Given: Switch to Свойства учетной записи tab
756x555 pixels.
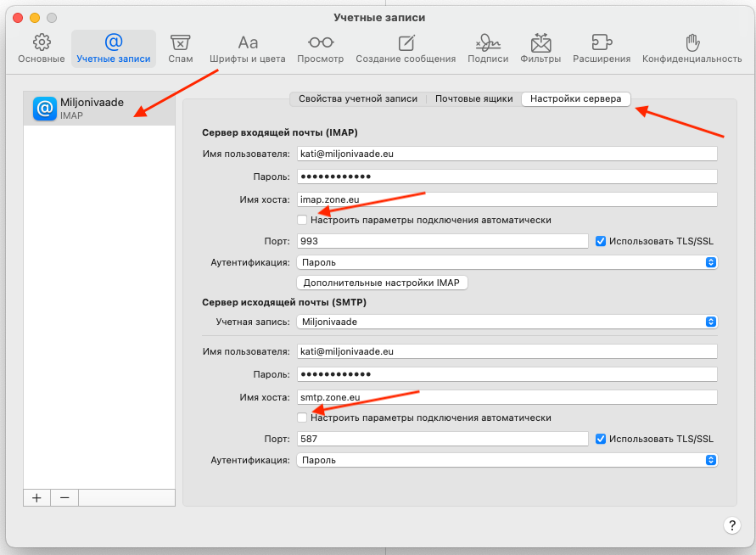Looking at the screenshot, I should 358,98.
